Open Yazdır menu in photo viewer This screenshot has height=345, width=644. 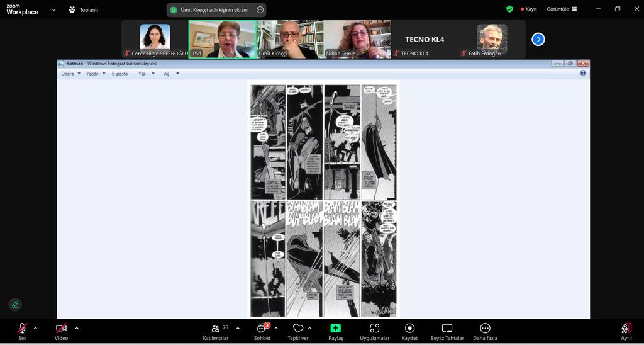(x=96, y=74)
